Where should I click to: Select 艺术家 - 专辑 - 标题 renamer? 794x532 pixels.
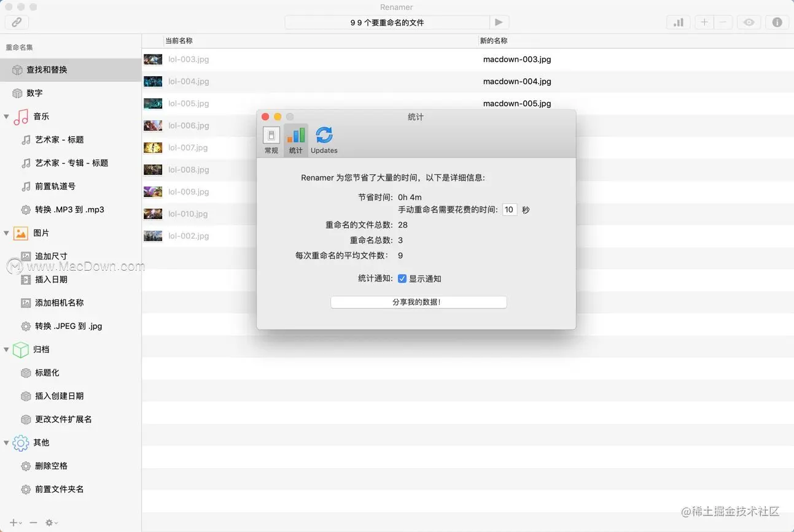[x=71, y=163]
